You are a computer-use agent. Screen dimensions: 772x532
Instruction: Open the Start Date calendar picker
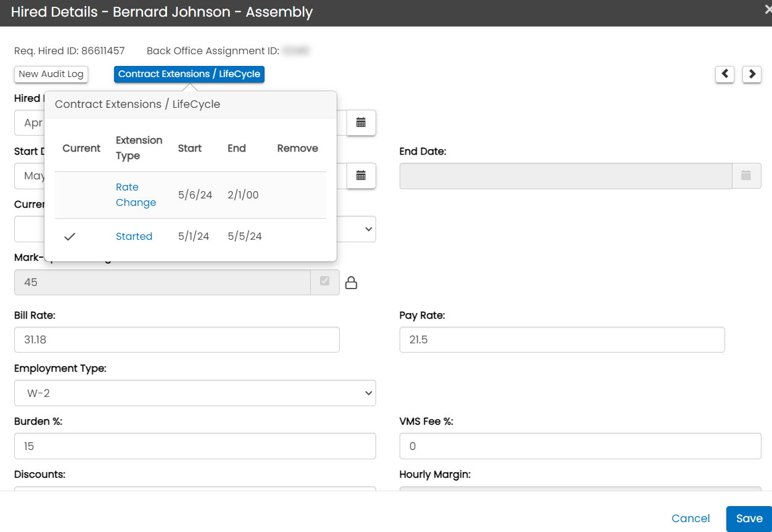361,176
